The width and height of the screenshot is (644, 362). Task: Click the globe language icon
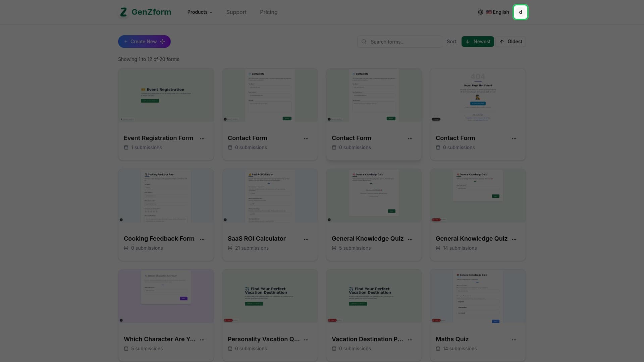coord(480,12)
